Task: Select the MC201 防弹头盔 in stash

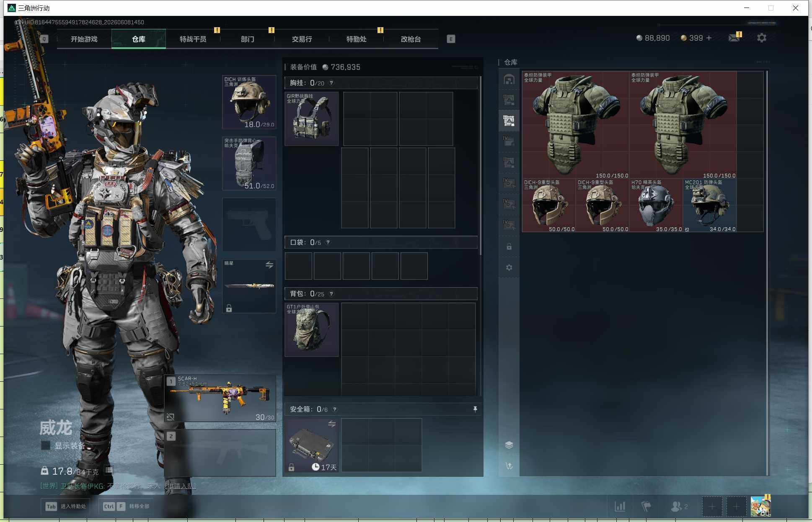Action: click(710, 205)
